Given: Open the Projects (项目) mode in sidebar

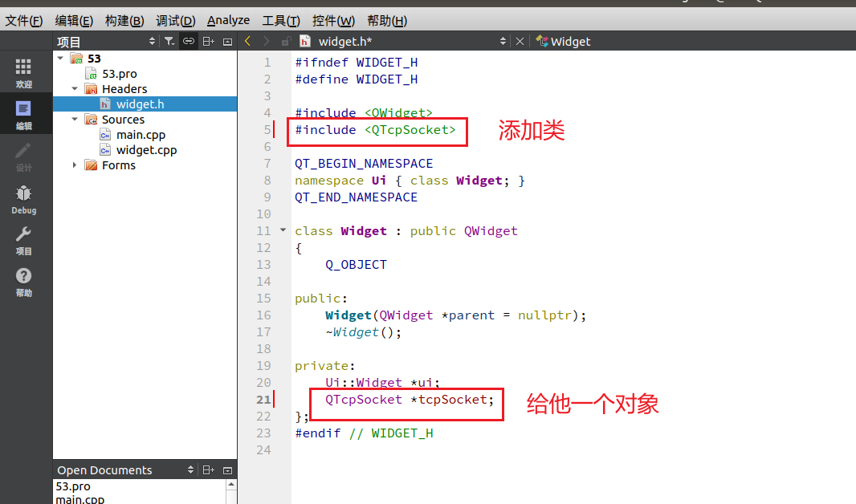Looking at the screenshot, I should coord(23,241).
